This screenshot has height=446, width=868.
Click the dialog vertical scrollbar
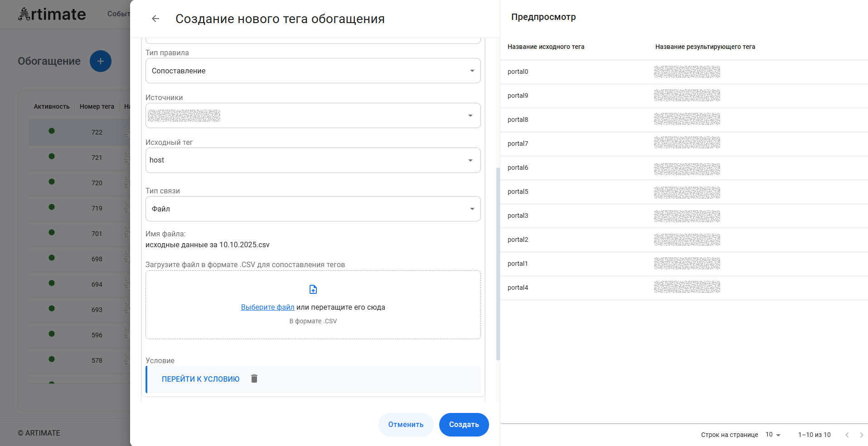click(498, 263)
